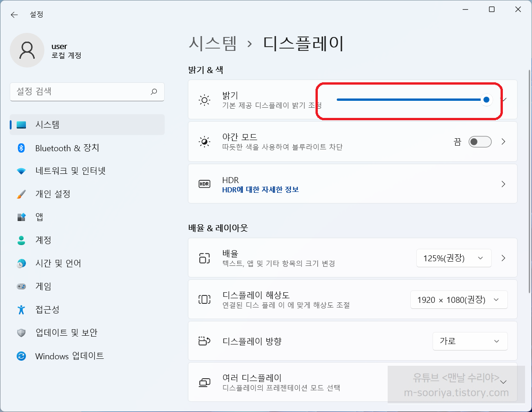Image resolution: width=532 pixels, height=412 pixels.
Task: Click the gamepad 게임 icon
Action: [21, 286]
